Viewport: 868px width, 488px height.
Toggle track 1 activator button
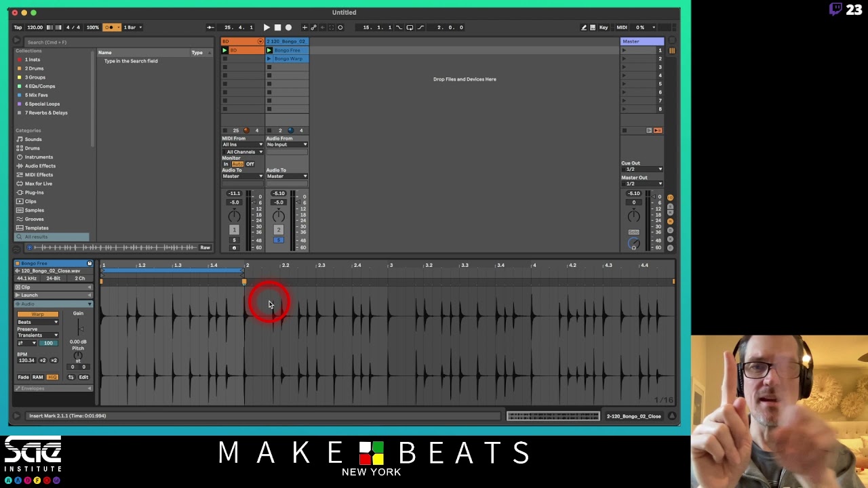point(234,230)
